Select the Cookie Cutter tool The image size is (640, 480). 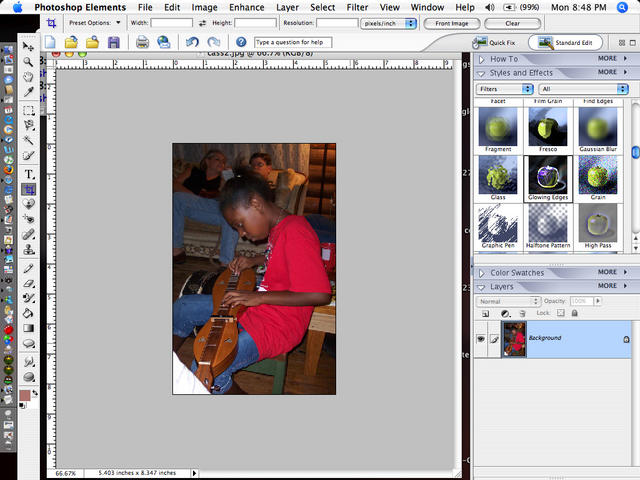tap(28, 204)
